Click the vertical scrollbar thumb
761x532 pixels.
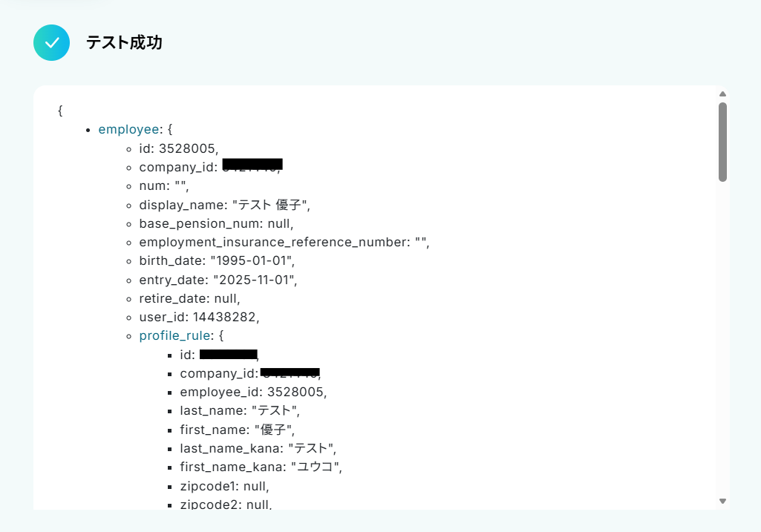coord(722,142)
